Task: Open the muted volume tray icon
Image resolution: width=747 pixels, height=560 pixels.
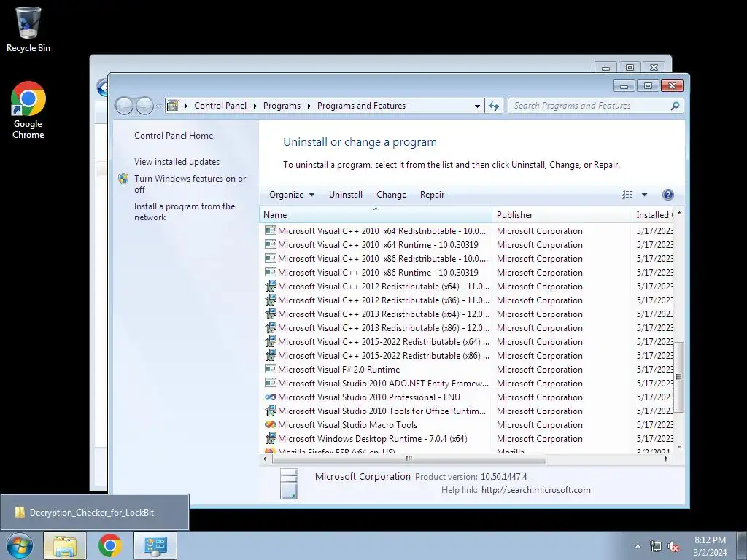Action: [x=673, y=546]
